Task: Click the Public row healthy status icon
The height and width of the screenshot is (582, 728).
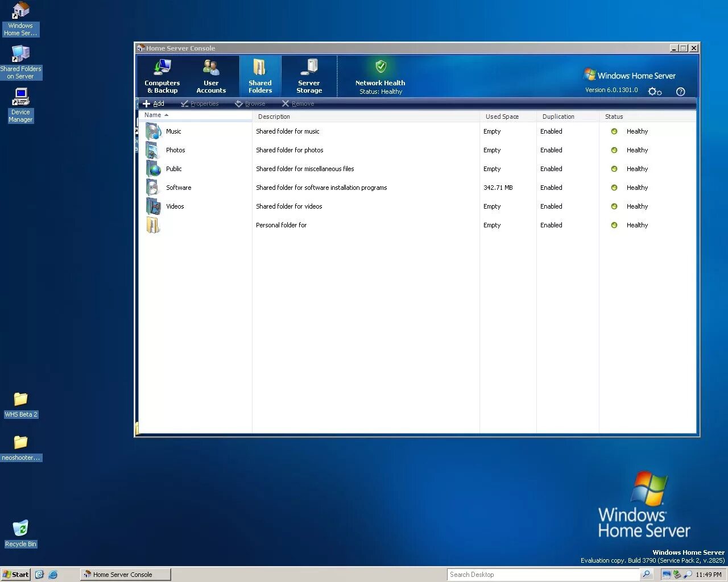Action: pyautogui.click(x=614, y=169)
